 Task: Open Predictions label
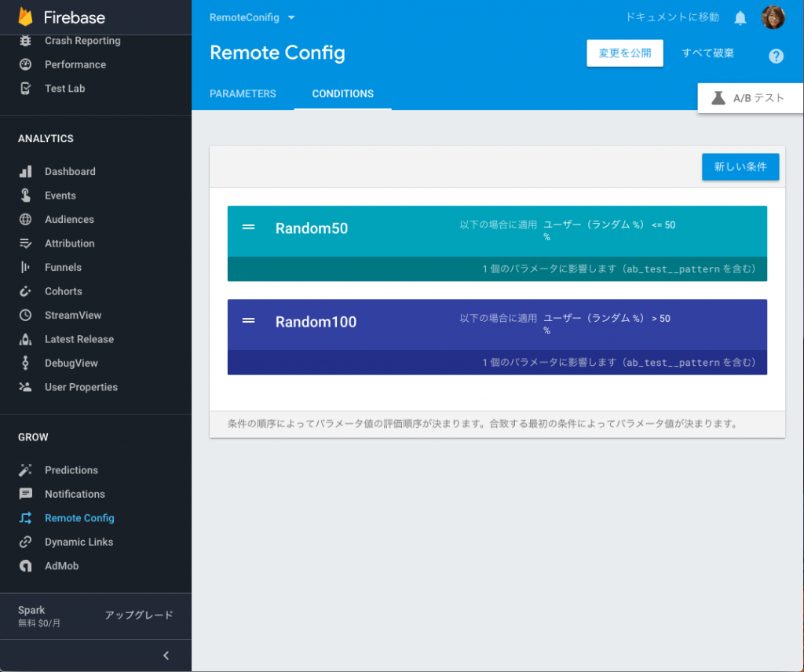tap(71, 469)
